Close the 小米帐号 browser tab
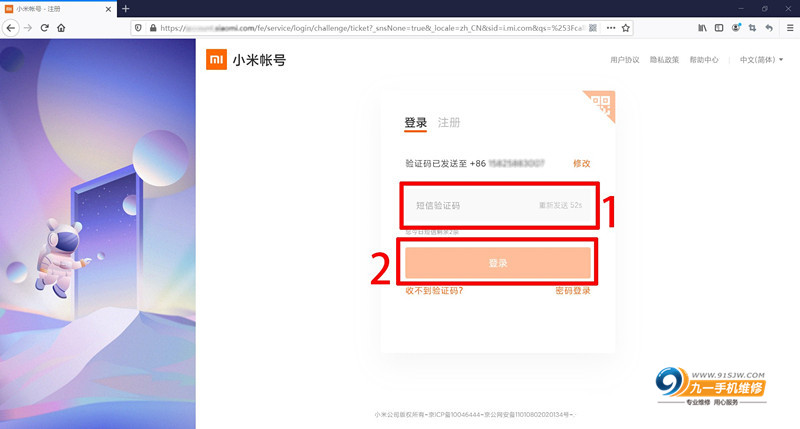 (108, 9)
